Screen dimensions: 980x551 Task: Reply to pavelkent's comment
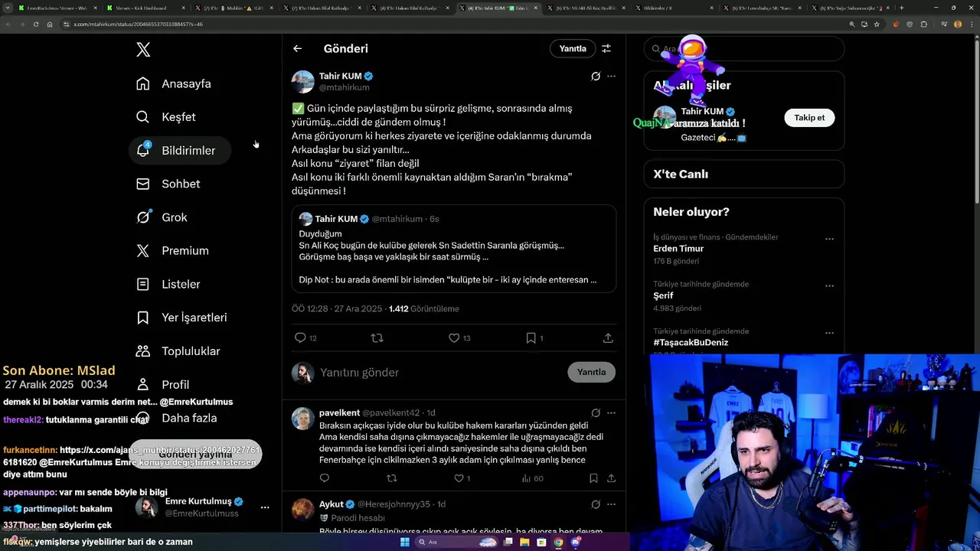[x=325, y=478]
